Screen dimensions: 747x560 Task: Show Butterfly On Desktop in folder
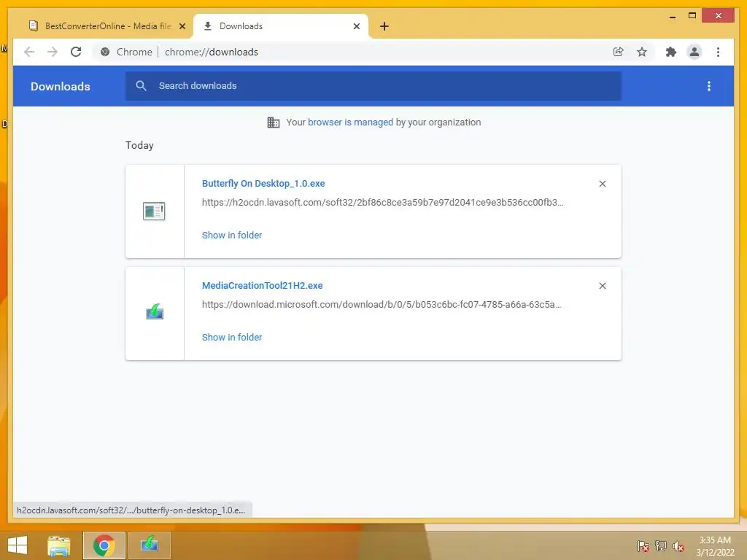point(232,235)
